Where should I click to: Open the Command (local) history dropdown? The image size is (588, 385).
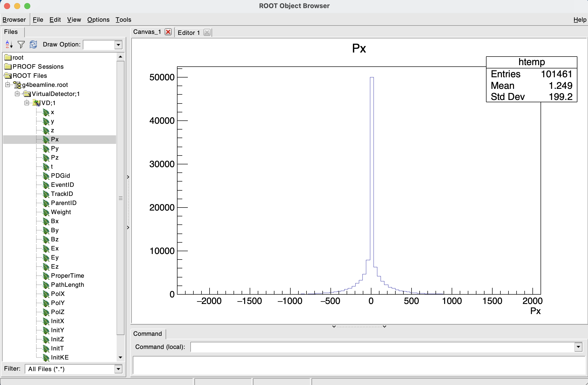point(578,347)
